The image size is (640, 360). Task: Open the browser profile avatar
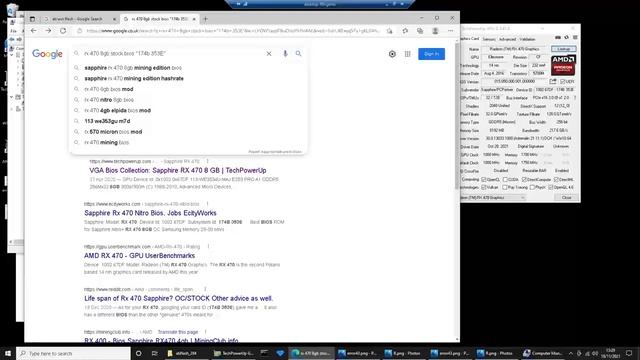tap(435, 31)
